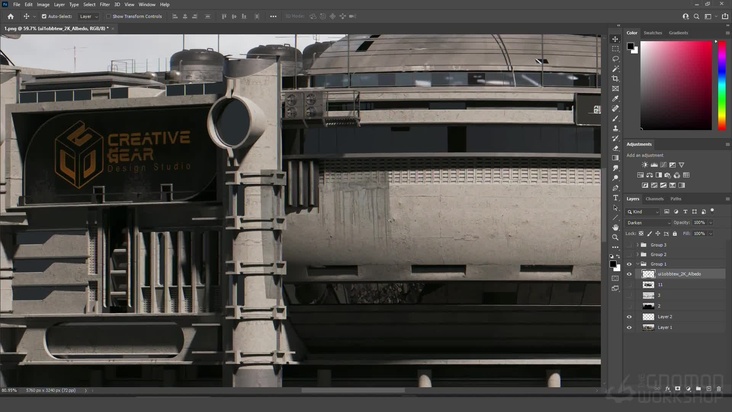Viewport: 732px width, 412px height.
Task: Select the Eraser tool
Action: tap(615, 148)
